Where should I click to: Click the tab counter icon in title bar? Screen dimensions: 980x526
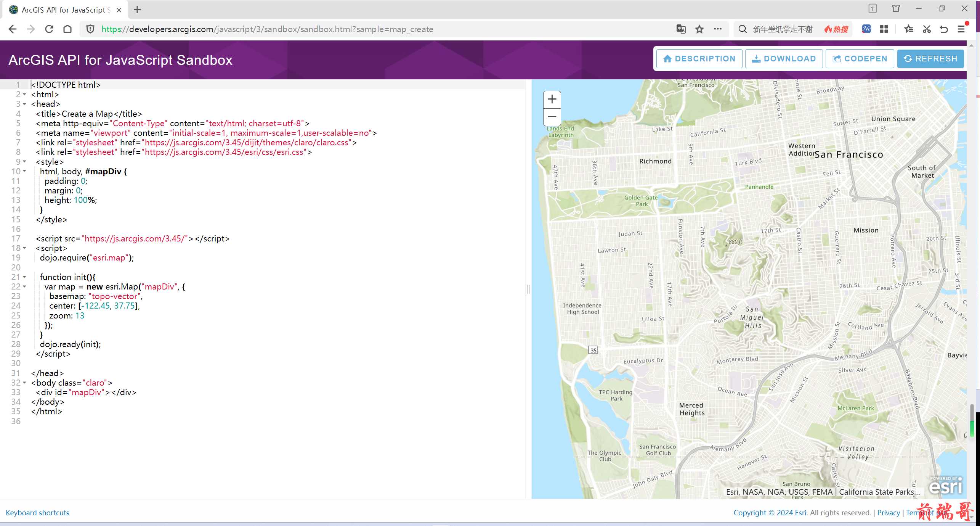pyautogui.click(x=873, y=8)
